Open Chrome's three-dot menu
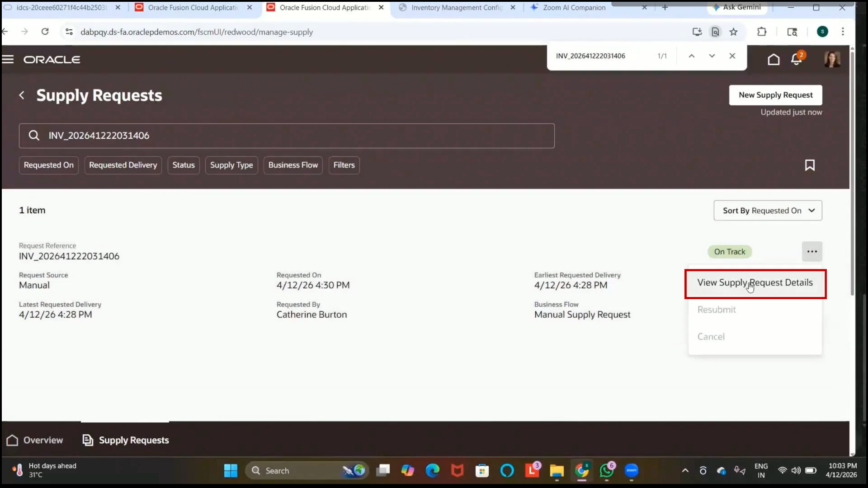The image size is (868, 488). coord(843,32)
